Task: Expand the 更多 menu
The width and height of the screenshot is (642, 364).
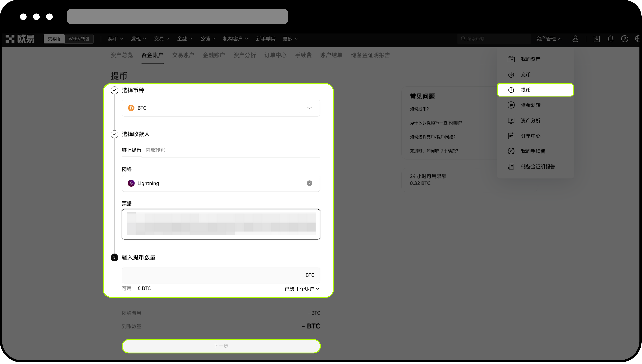Action: (290, 39)
